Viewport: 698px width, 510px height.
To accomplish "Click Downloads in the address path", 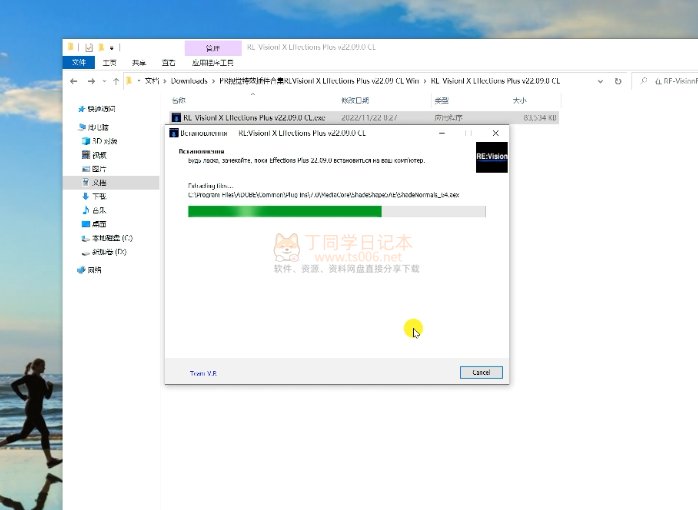I will [x=189, y=81].
